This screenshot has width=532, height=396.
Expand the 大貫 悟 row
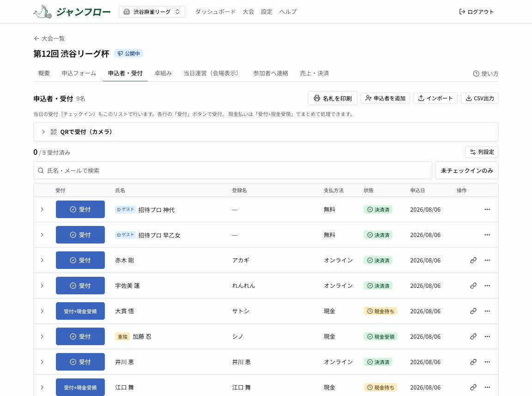coord(42,311)
